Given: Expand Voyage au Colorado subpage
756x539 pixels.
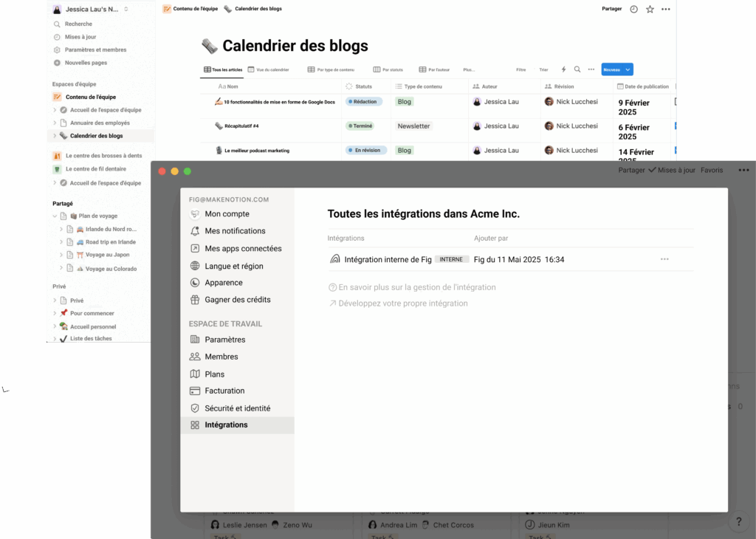Looking at the screenshot, I should point(61,268).
